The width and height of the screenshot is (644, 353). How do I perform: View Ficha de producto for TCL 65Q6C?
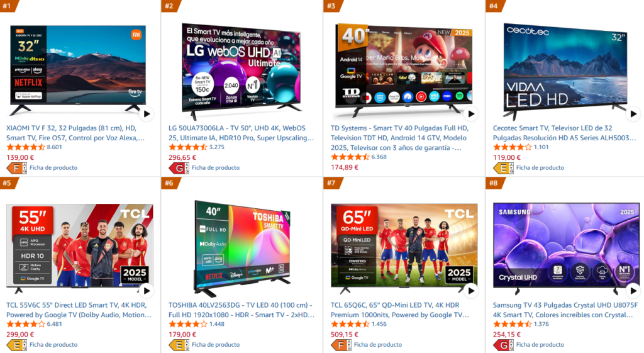click(x=378, y=345)
